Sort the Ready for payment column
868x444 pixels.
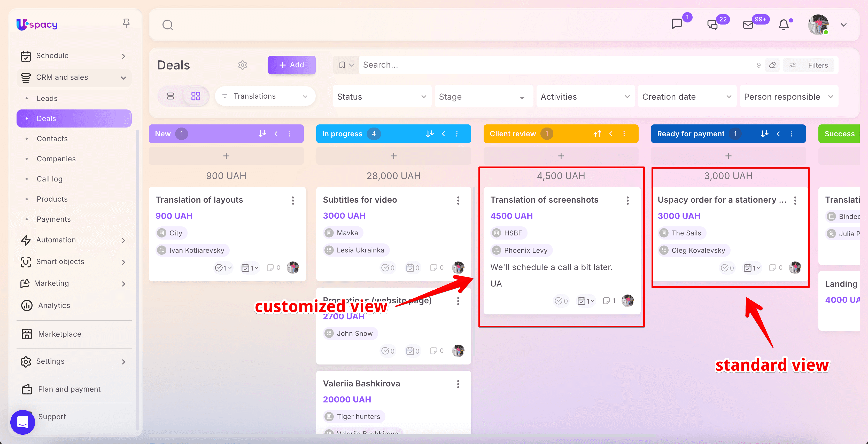pos(765,134)
